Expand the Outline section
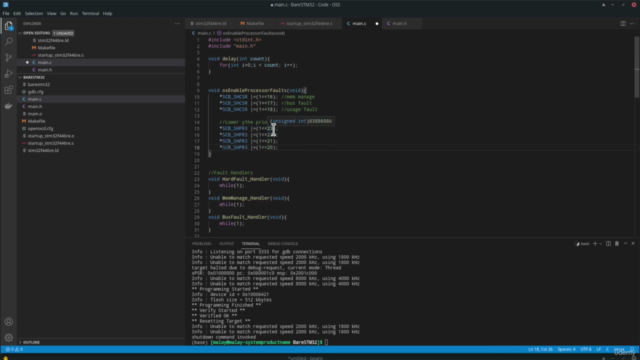The image size is (640, 360). pyautogui.click(x=31, y=342)
